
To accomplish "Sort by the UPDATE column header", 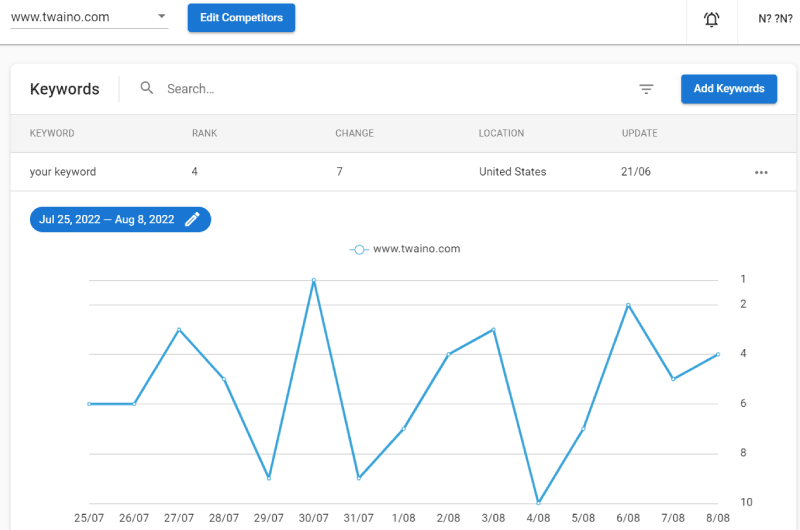I will pyautogui.click(x=639, y=133).
